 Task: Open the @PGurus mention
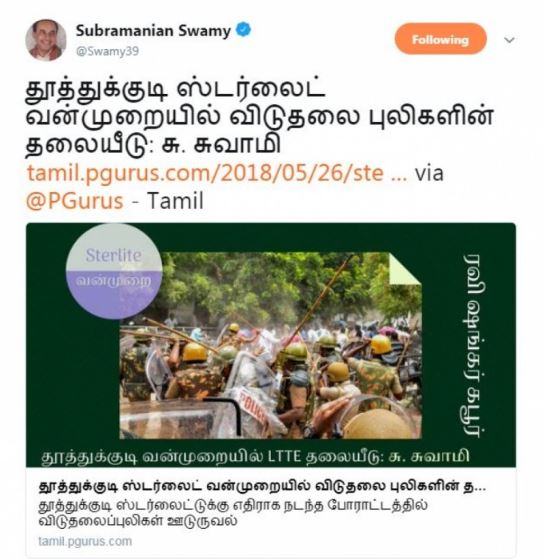point(75,201)
